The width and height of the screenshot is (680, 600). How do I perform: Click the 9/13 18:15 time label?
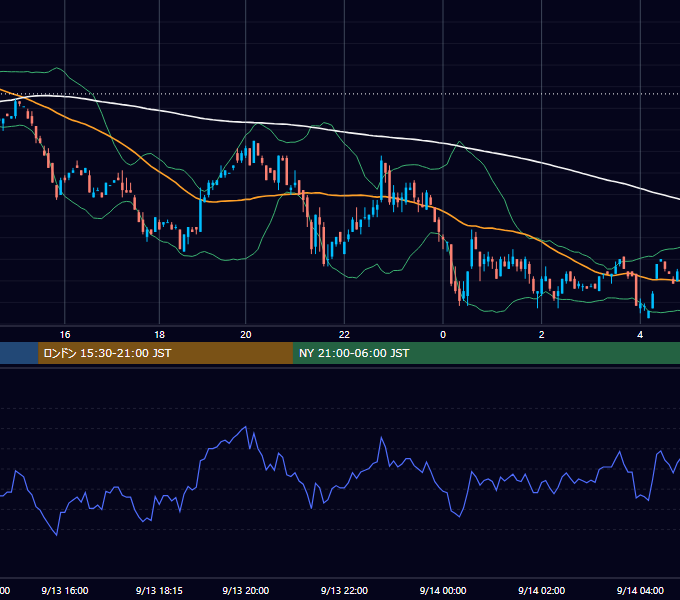pyautogui.click(x=159, y=590)
